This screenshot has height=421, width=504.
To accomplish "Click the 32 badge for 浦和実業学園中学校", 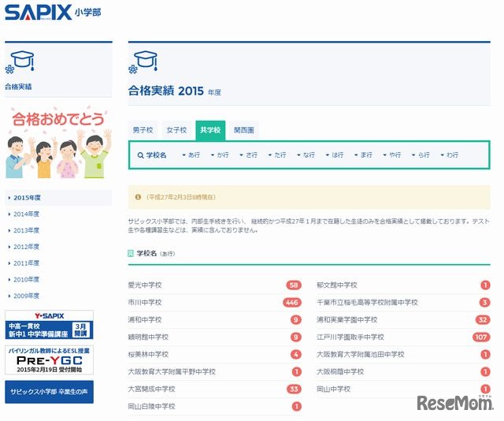I will pos(483,319).
